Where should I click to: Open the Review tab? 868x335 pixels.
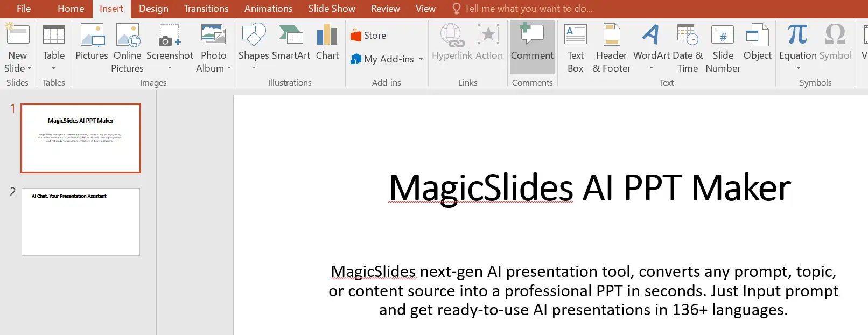pyautogui.click(x=386, y=9)
